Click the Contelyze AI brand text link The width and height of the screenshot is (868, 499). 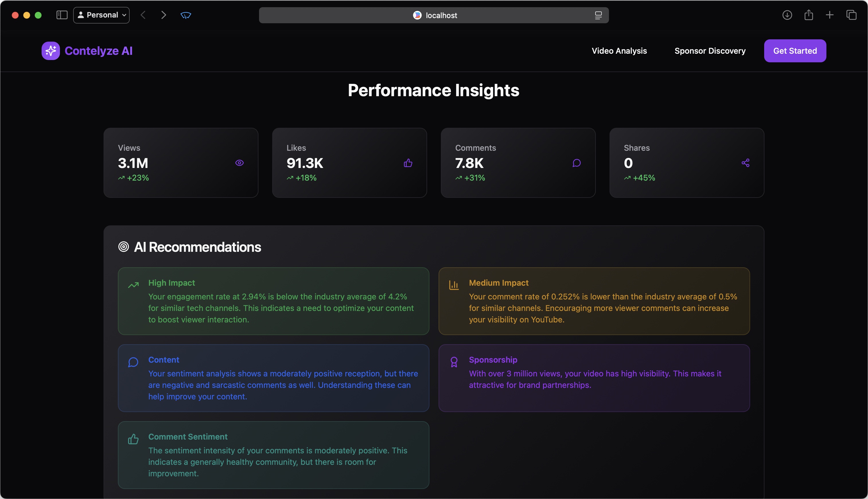click(x=99, y=51)
